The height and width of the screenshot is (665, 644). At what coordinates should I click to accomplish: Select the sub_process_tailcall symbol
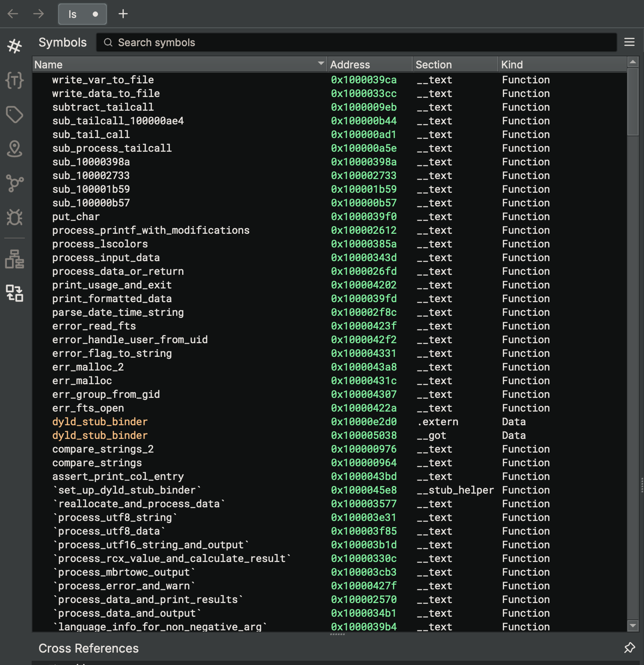click(x=112, y=148)
